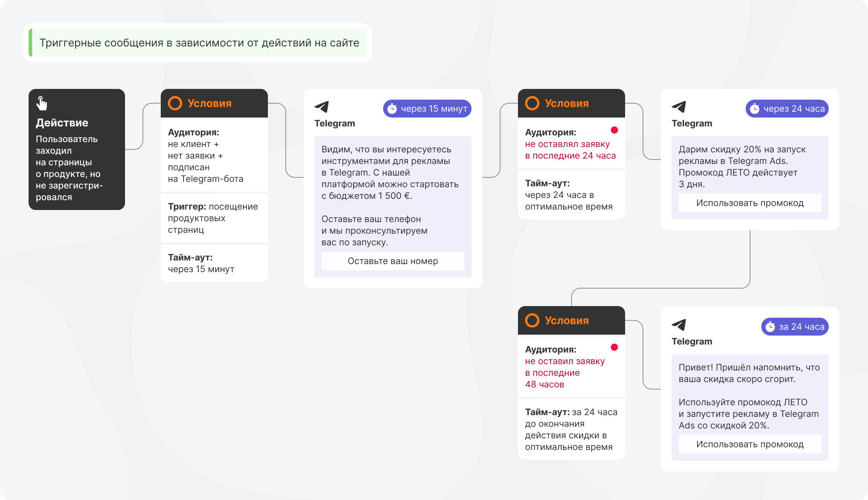Click the clock icon in 'через 24 часа' badge
The image size is (868, 500).
[x=755, y=109]
